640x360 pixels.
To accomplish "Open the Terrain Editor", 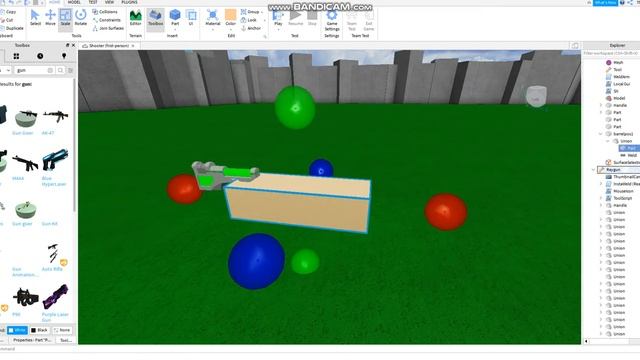I will pyautogui.click(x=136, y=18).
